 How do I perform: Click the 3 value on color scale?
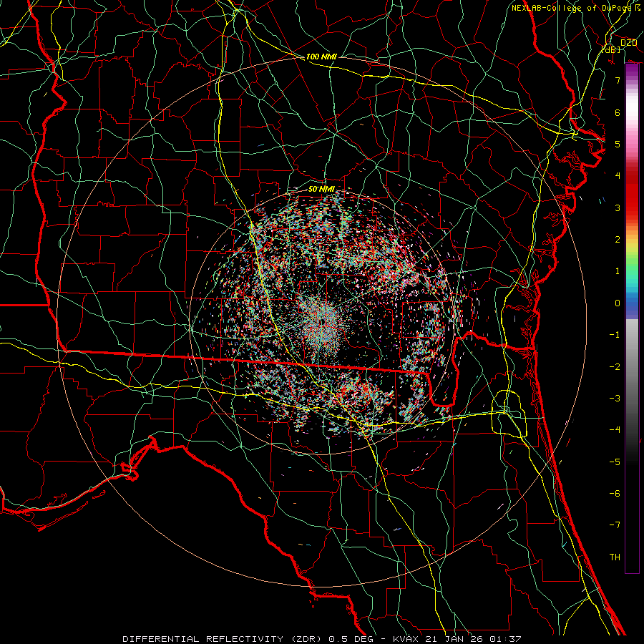[618, 208]
